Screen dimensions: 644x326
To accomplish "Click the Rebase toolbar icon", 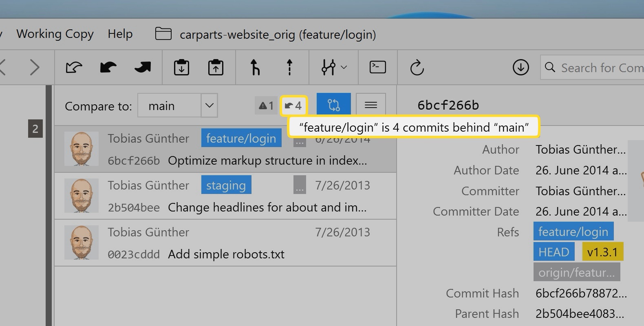I will (x=289, y=67).
